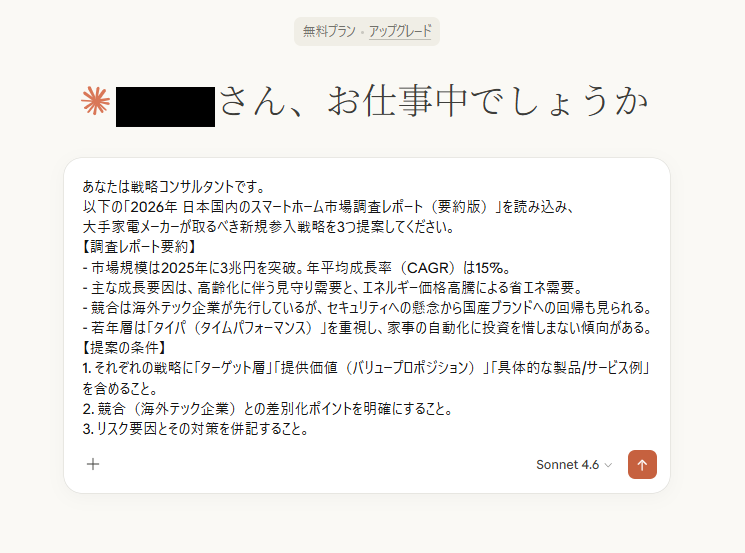The height and width of the screenshot is (553, 745).
Task: Follow the アップグレード link
Action: [x=400, y=31]
